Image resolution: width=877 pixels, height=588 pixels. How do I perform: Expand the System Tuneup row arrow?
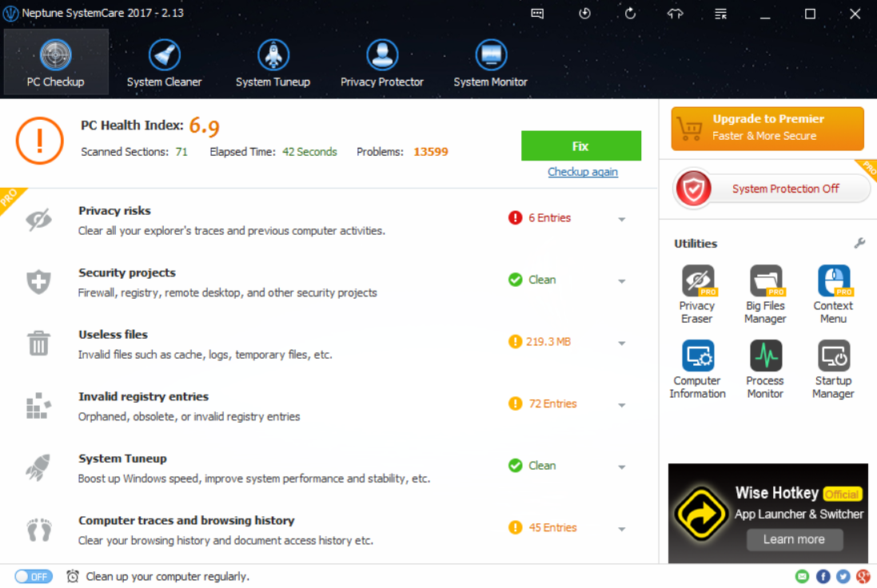click(x=622, y=467)
